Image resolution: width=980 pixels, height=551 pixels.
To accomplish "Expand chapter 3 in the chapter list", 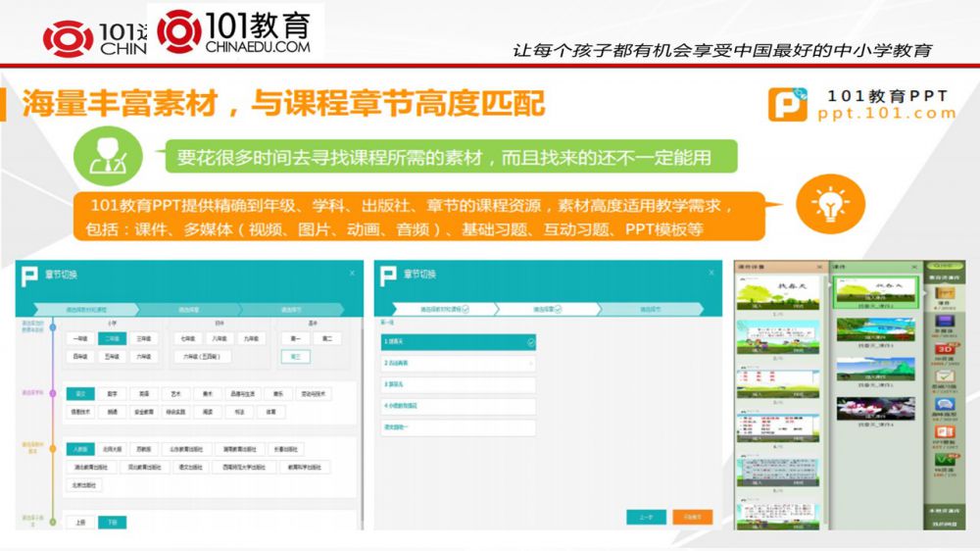I will tap(458, 384).
